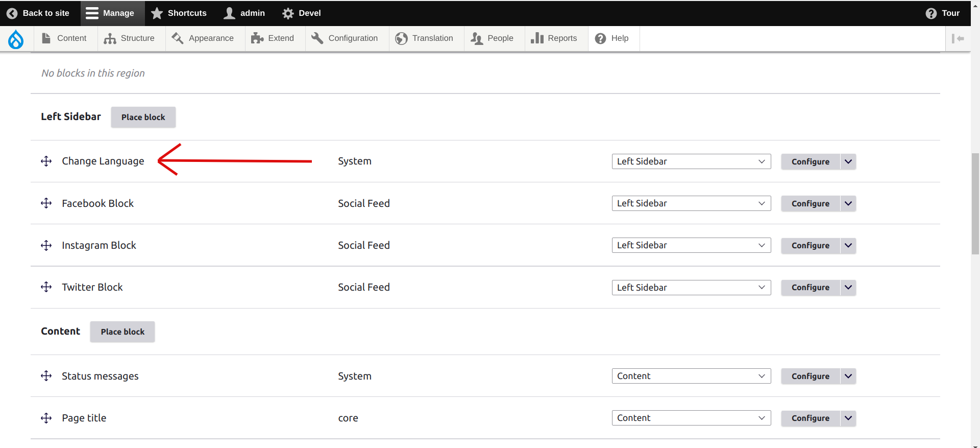Click Configure for Twitter Block
The image size is (980, 448).
pos(811,287)
